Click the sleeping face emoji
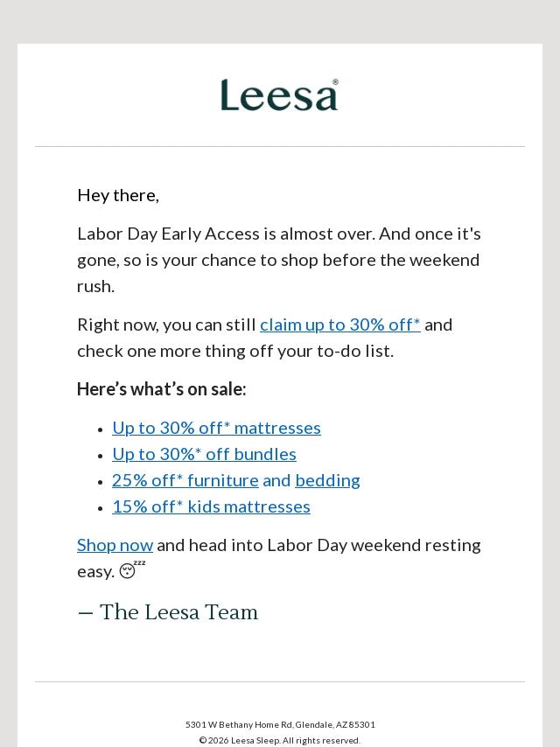The image size is (560, 747). tap(132, 569)
